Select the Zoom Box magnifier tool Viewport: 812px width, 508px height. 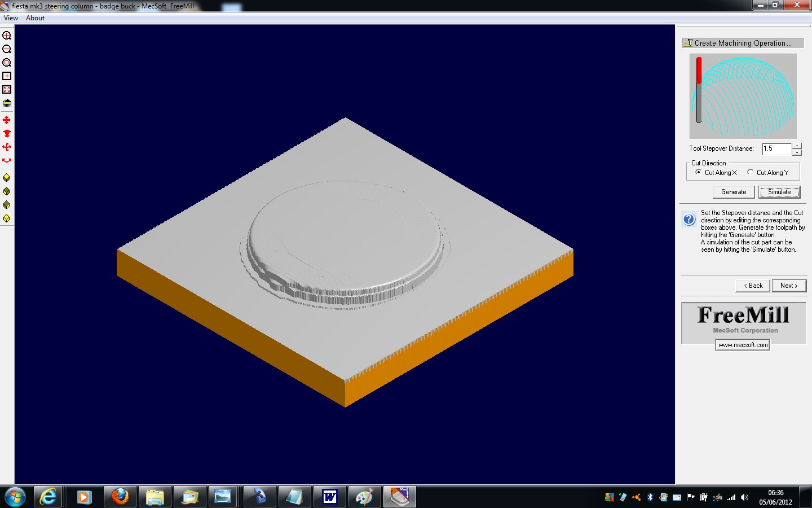tap(7, 63)
